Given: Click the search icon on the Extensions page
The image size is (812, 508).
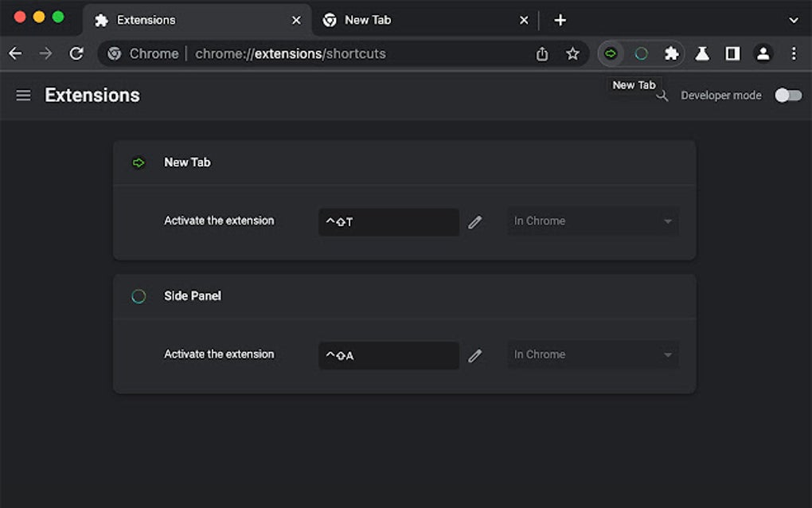Looking at the screenshot, I should coord(662,96).
